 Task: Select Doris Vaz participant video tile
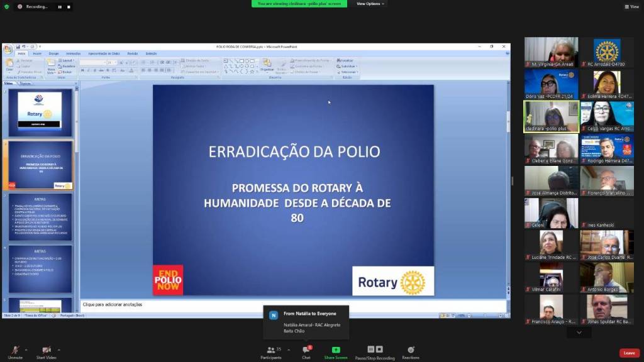pyautogui.click(x=551, y=84)
